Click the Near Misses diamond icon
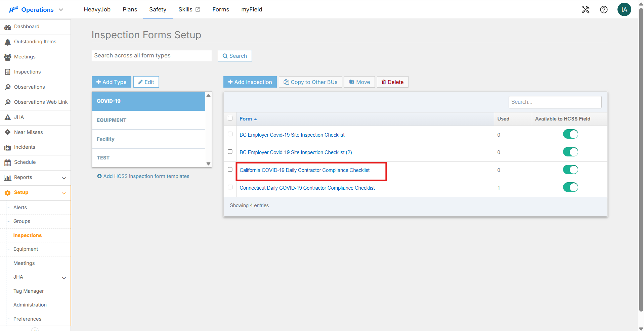The width and height of the screenshot is (644, 331). pyautogui.click(x=7, y=132)
